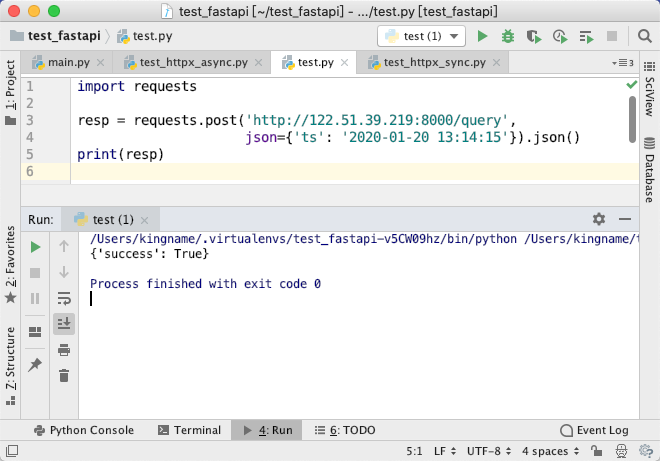Clear console with trash icon
The height and width of the screenshot is (461, 660).
pos(64,376)
